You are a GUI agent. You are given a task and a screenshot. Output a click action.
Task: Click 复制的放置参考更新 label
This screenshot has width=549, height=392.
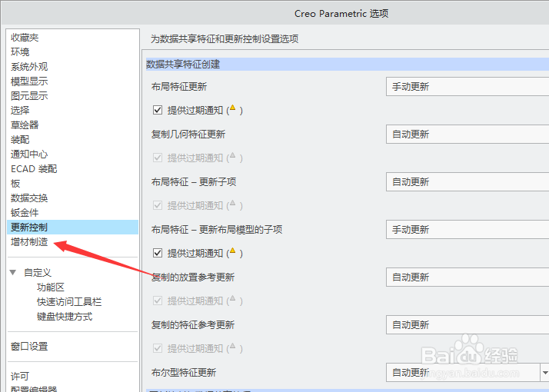pos(193,277)
